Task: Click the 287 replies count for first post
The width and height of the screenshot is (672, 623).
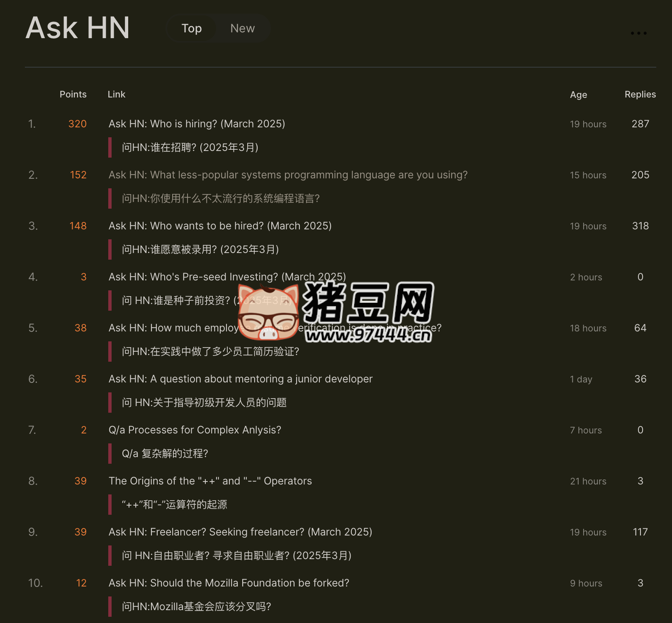Action: 640,124
